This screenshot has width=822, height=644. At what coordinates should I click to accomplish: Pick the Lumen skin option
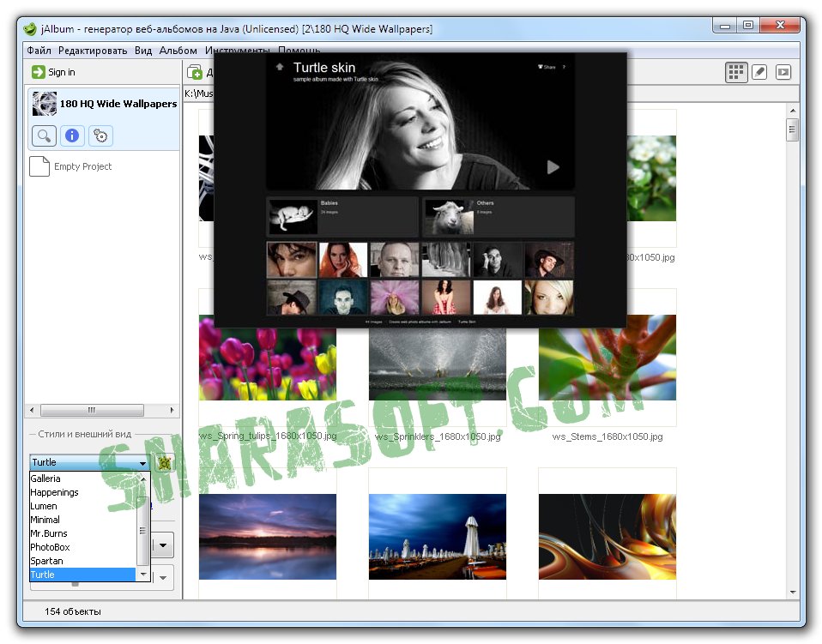click(83, 506)
